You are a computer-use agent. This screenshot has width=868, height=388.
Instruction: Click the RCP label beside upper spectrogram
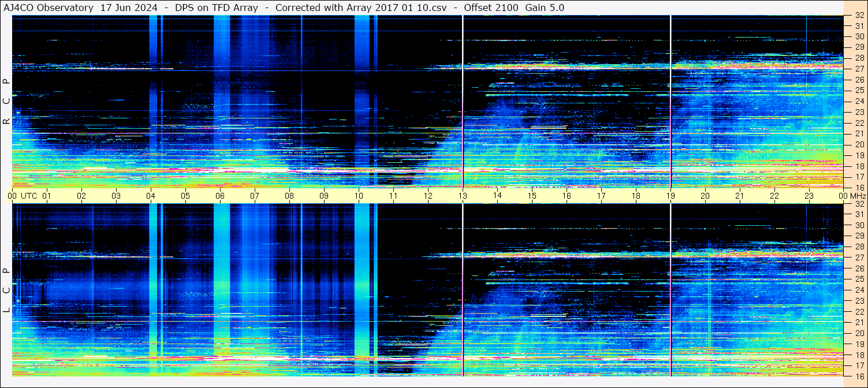(x=6, y=102)
